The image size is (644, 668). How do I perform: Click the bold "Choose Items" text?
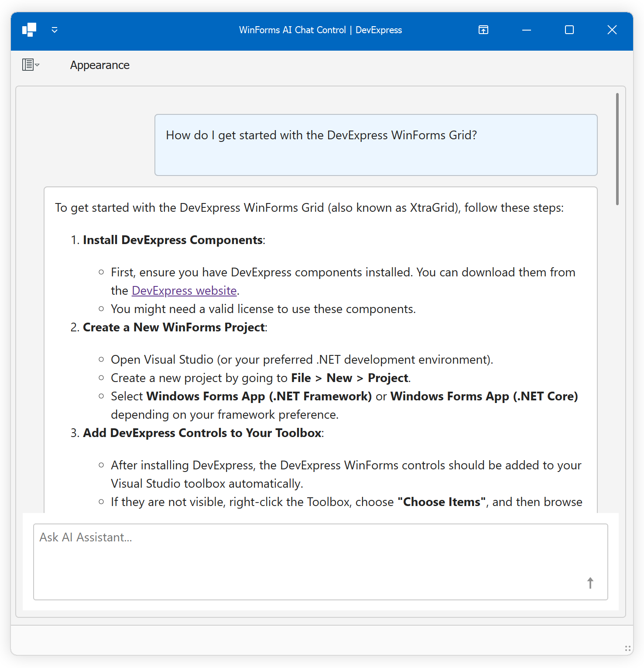[442, 502]
